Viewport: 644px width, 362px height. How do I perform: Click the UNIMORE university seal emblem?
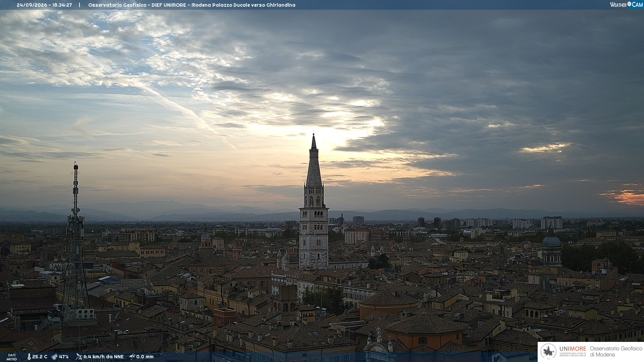[549, 352]
